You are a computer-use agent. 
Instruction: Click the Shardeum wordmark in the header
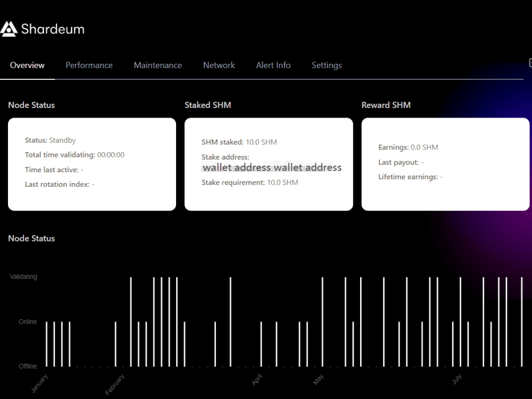(52, 29)
